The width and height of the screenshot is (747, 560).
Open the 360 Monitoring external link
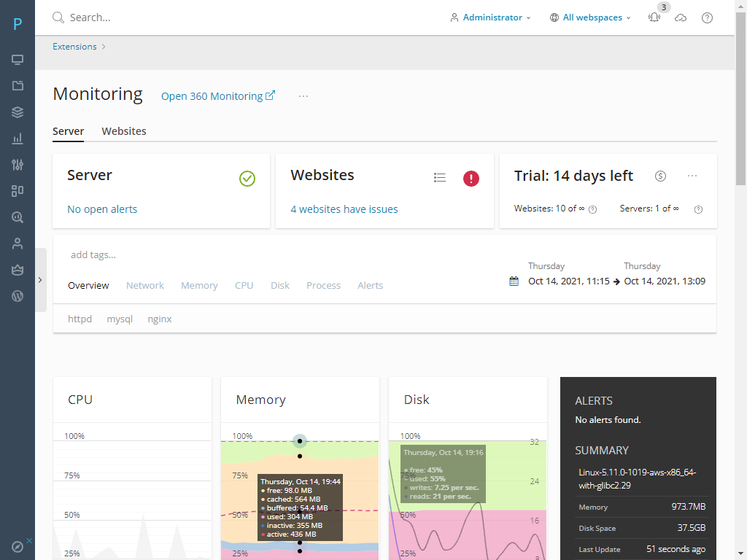(x=217, y=96)
